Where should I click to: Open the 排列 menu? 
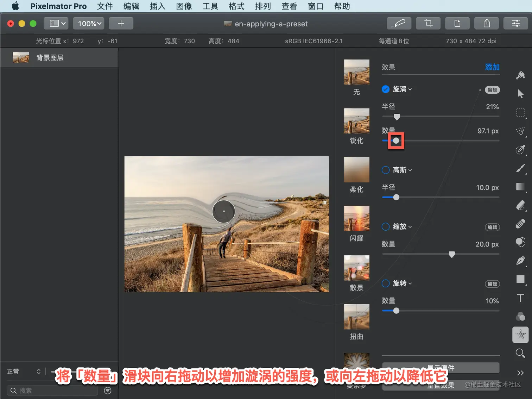263,6
